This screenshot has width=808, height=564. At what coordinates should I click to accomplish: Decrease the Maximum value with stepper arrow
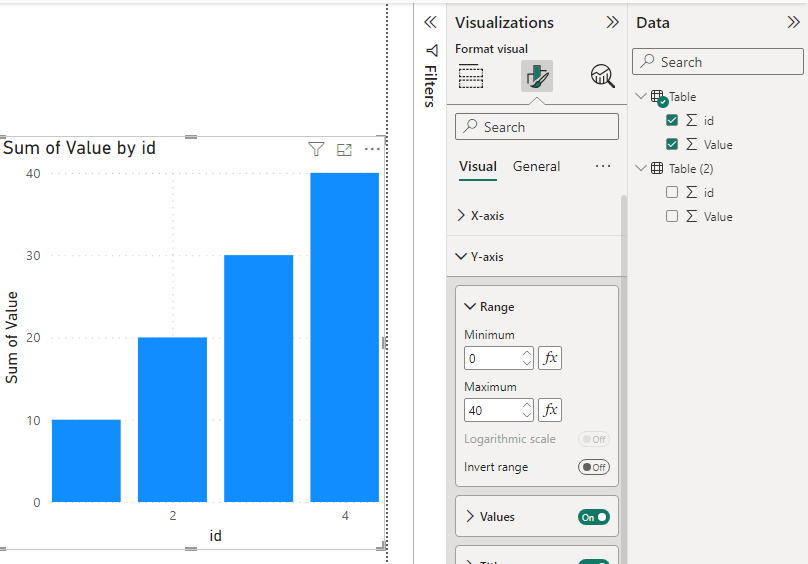tap(527, 415)
